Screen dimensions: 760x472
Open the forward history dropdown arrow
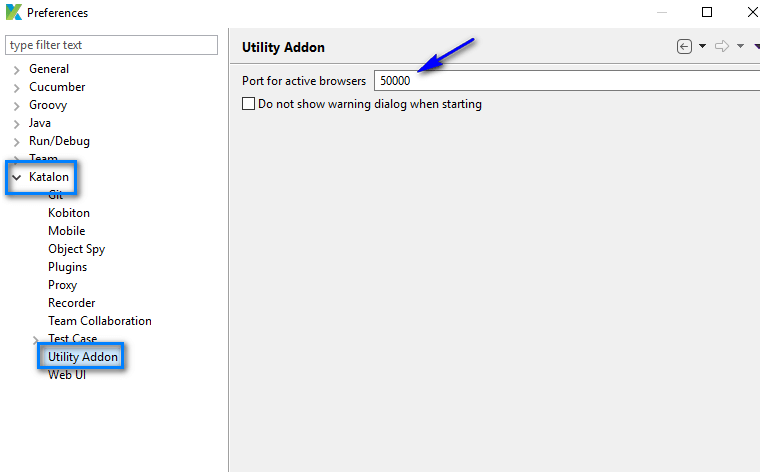coord(740,47)
